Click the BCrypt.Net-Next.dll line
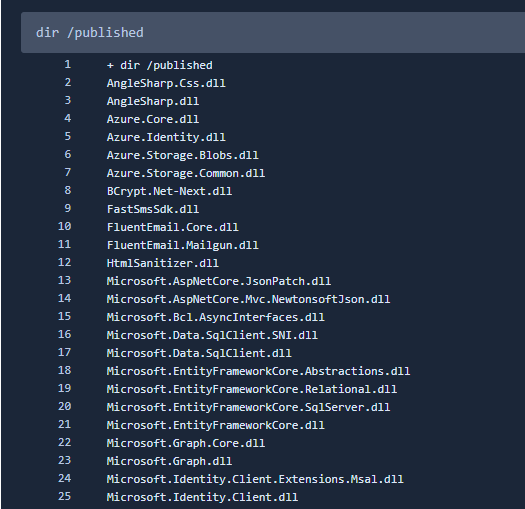 coord(169,191)
